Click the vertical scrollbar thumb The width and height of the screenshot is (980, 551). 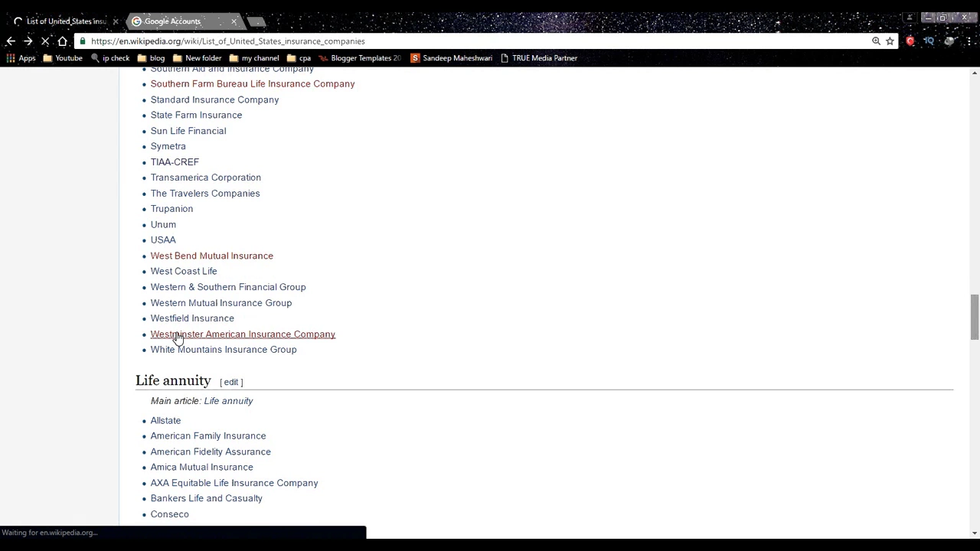[x=974, y=317]
